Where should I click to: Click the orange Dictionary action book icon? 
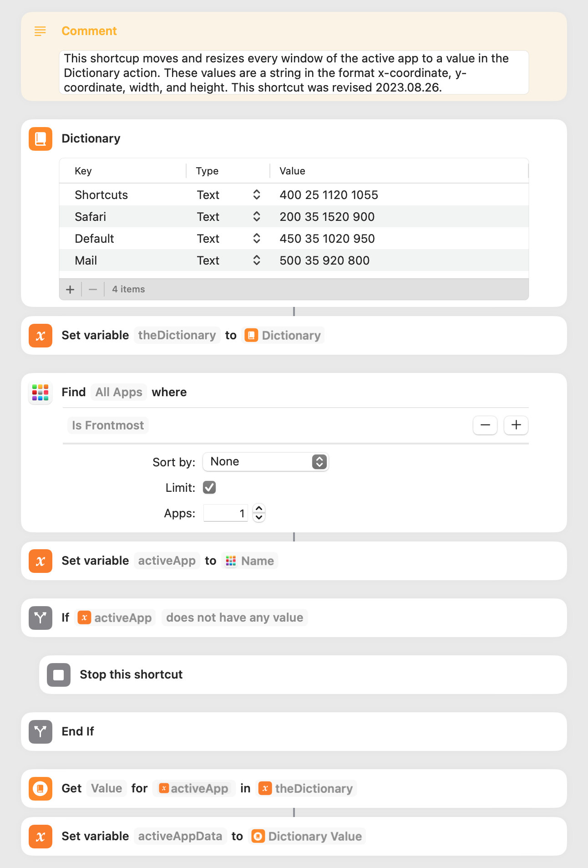click(x=41, y=138)
